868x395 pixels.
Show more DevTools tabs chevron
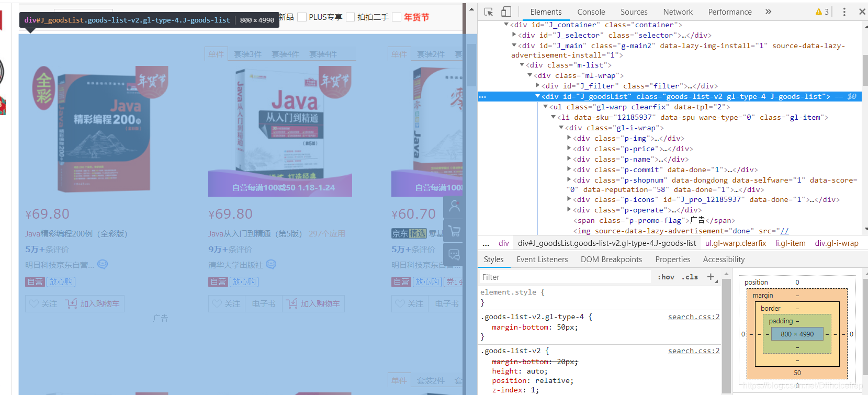coord(768,12)
